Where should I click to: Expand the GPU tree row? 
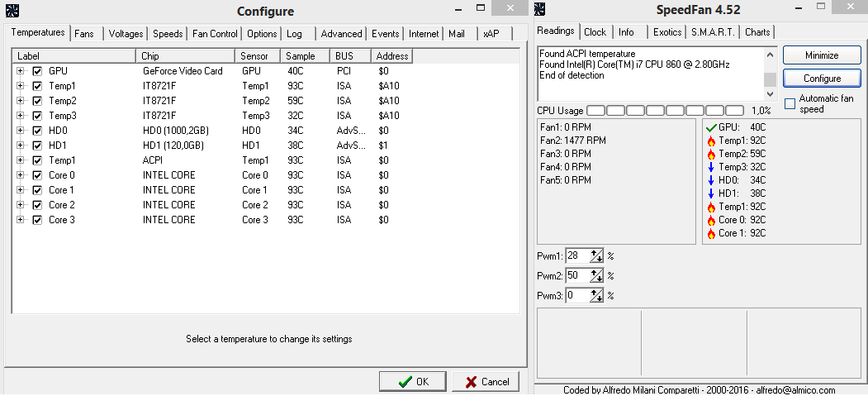tap(21, 71)
